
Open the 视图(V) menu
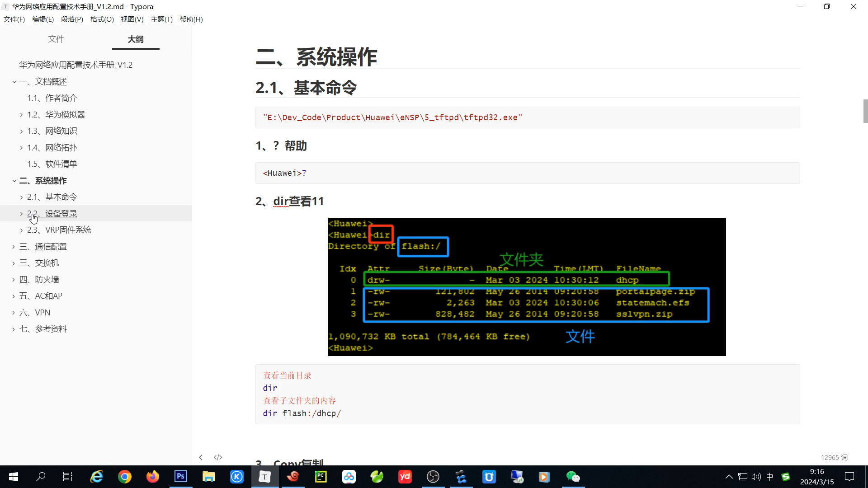coord(132,19)
